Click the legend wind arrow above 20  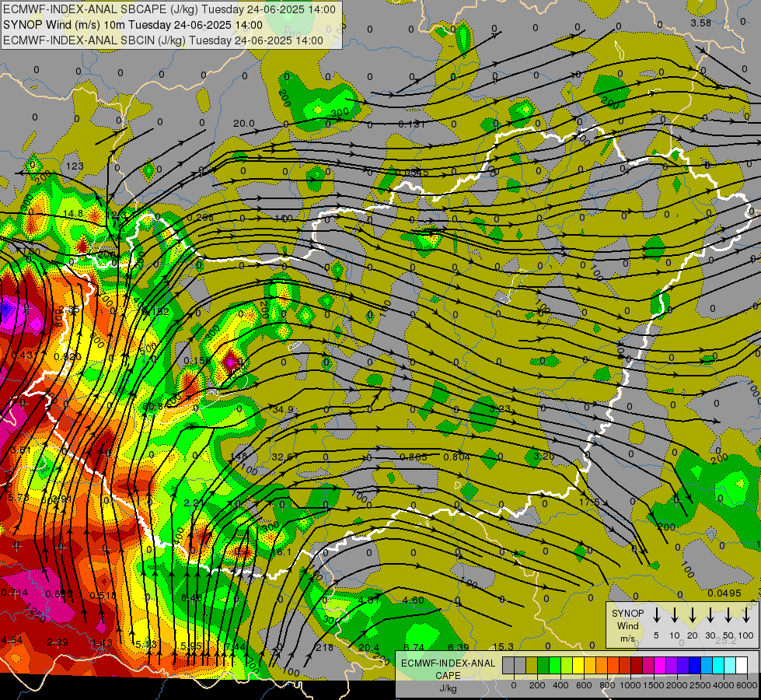(x=693, y=614)
